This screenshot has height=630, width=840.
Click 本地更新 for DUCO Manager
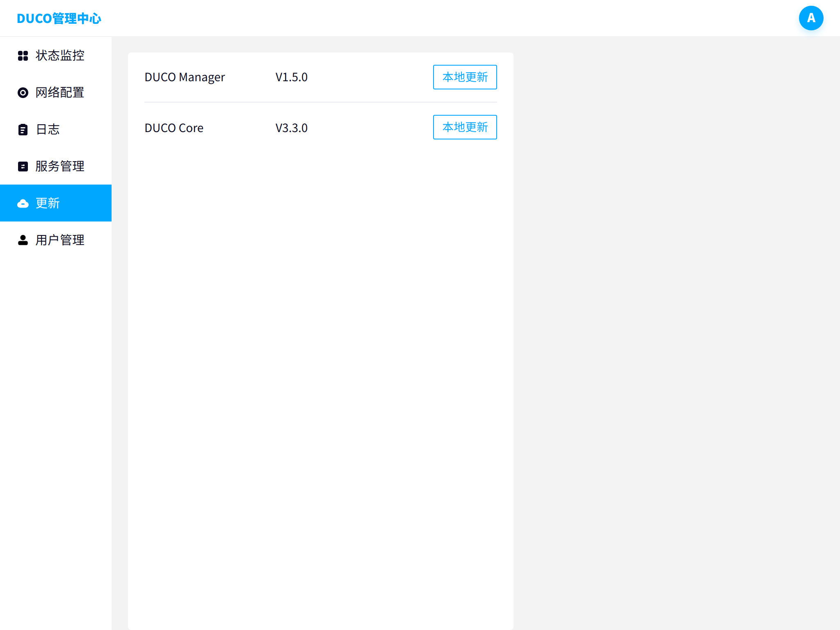coord(465,77)
